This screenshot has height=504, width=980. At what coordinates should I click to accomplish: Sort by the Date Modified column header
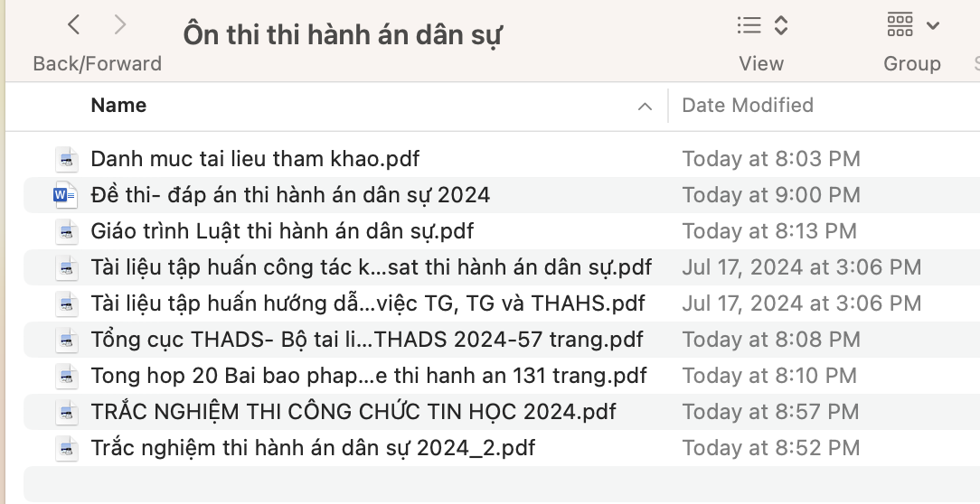747,106
